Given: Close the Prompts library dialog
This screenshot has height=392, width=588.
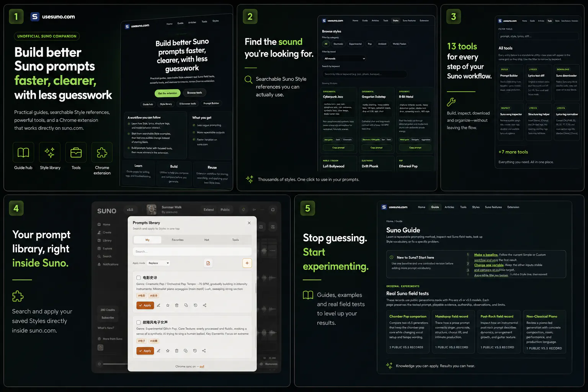Looking at the screenshot, I should pyautogui.click(x=249, y=223).
